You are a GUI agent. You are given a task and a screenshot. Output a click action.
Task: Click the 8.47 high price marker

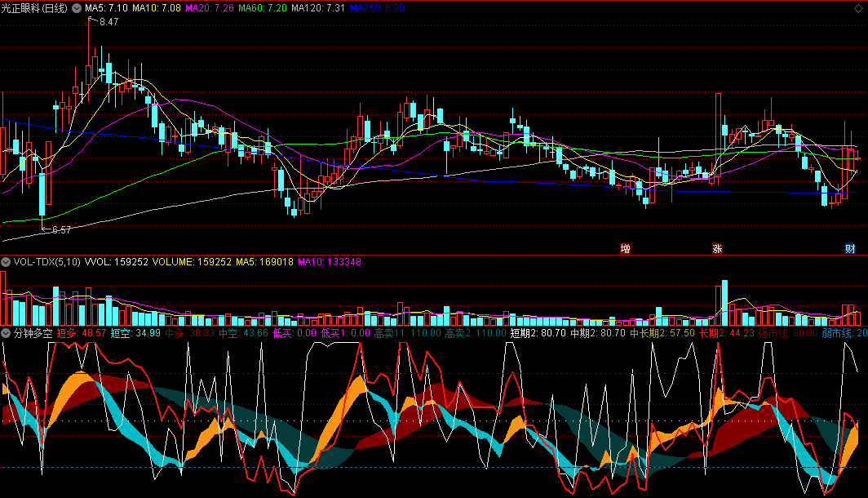[x=109, y=22]
